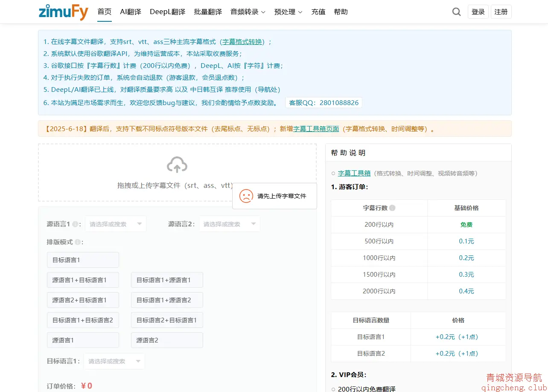Click the 登录 button
Viewport: 548px width, 392px height.
478,12
